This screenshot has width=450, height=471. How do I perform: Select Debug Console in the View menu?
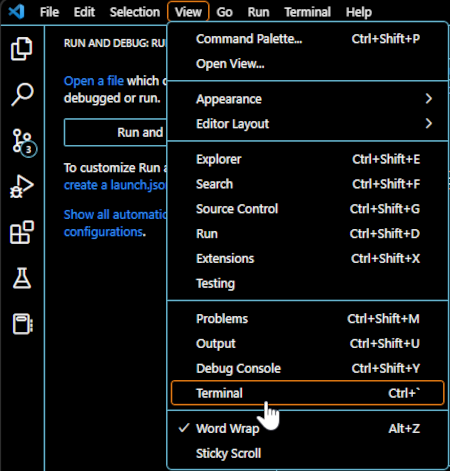pos(307,369)
